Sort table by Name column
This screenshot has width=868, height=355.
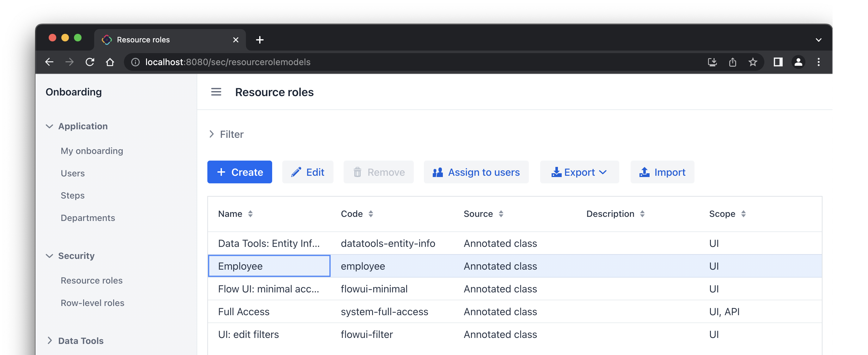[x=250, y=214]
